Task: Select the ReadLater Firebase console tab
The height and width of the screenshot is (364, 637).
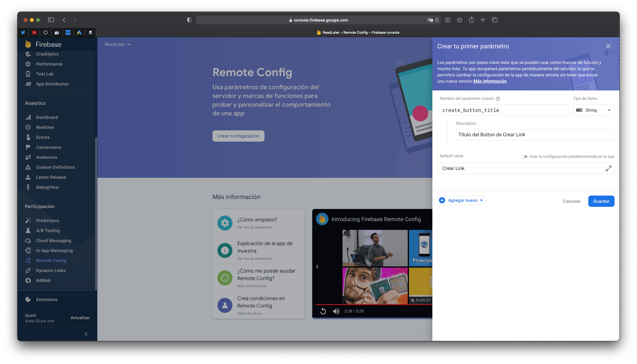Action: pos(358,32)
